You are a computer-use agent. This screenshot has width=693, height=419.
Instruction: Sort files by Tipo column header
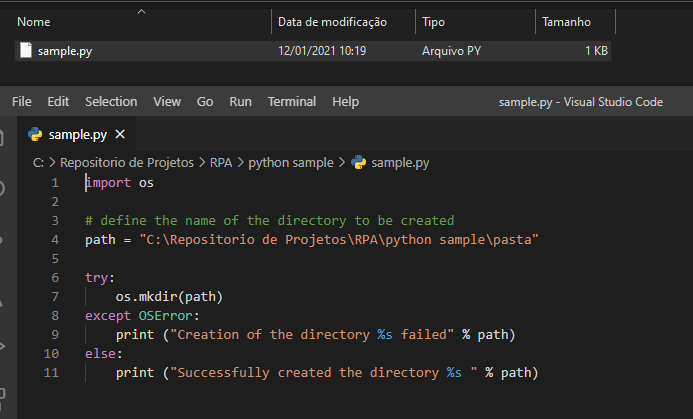point(434,22)
